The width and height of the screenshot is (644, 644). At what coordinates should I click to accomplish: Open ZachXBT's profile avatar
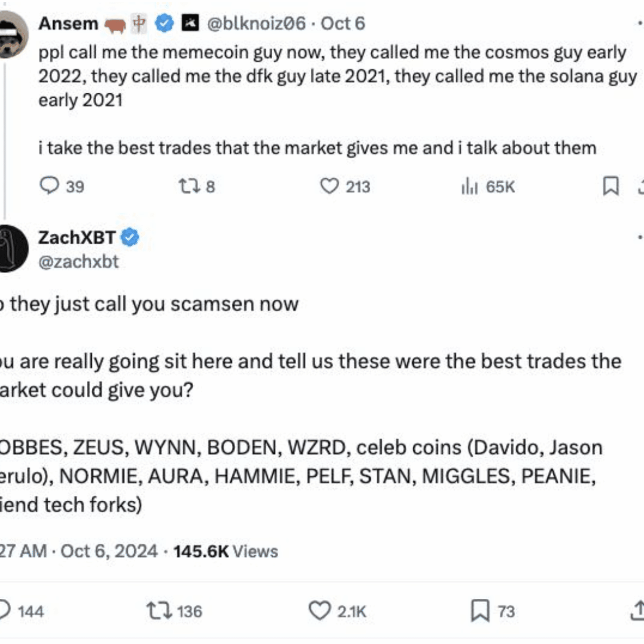[x=13, y=248]
